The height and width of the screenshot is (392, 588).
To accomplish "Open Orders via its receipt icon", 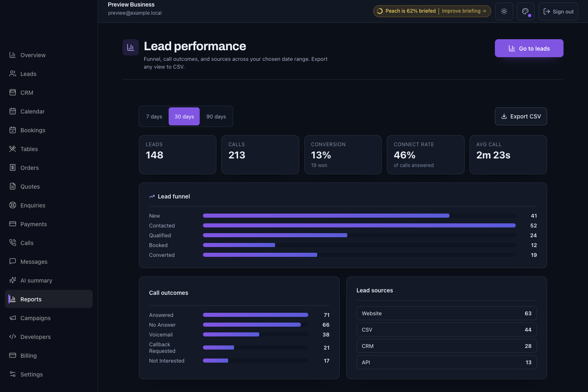I will click(13, 167).
